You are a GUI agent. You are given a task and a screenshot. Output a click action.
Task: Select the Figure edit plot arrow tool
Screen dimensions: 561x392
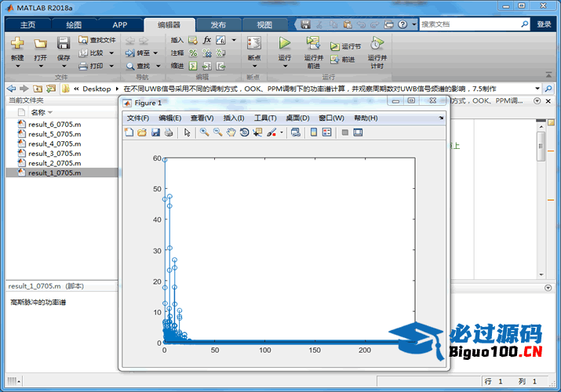click(x=187, y=132)
